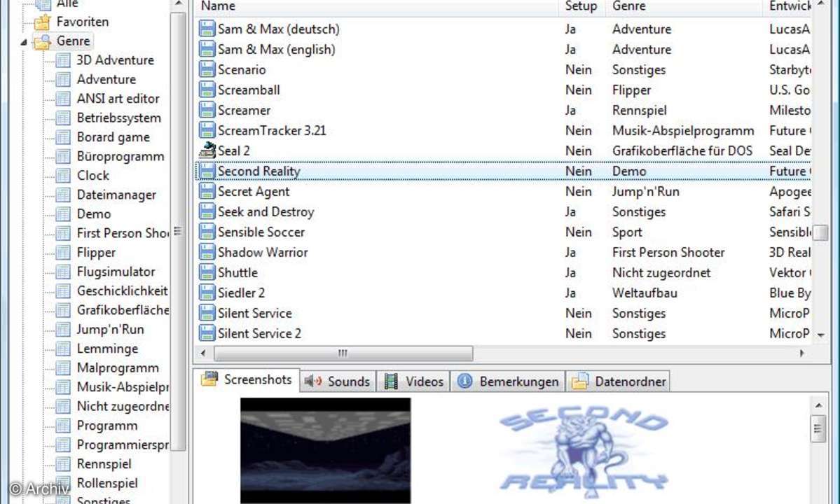The image size is (840, 504).
Task: Switch to the Screenshots tab
Action: [247, 380]
